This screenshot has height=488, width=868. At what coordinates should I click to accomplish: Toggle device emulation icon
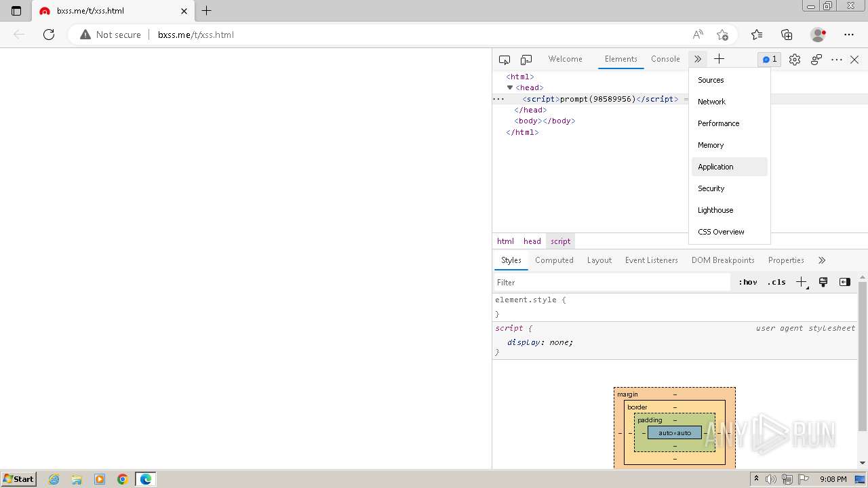click(x=526, y=60)
